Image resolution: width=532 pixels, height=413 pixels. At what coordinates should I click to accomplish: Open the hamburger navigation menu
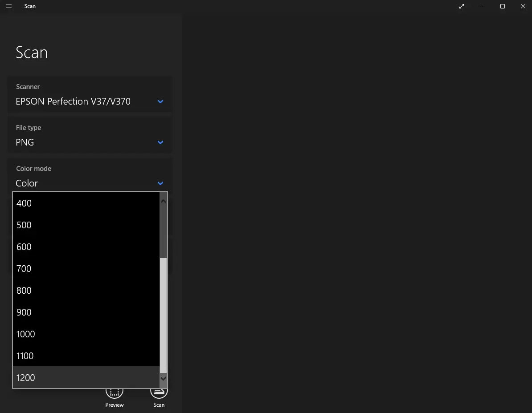9,6
